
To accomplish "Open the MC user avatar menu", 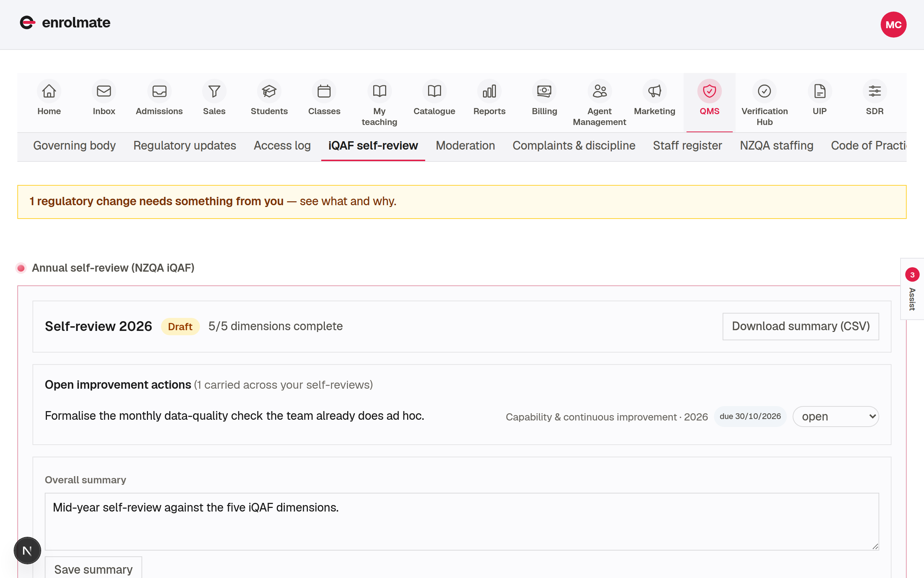I will 893,25.
